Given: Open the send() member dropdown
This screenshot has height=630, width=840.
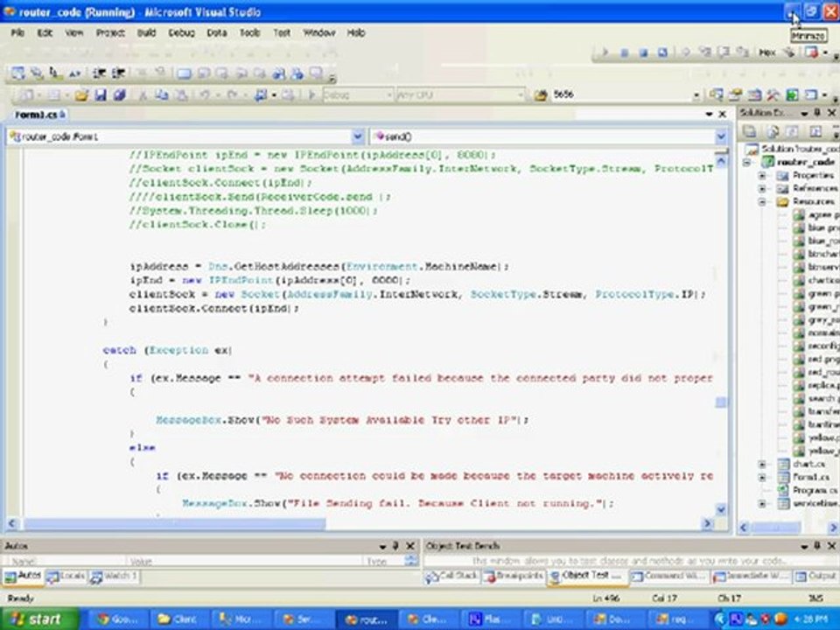Looking at the screenshot, I should (720, 136).
